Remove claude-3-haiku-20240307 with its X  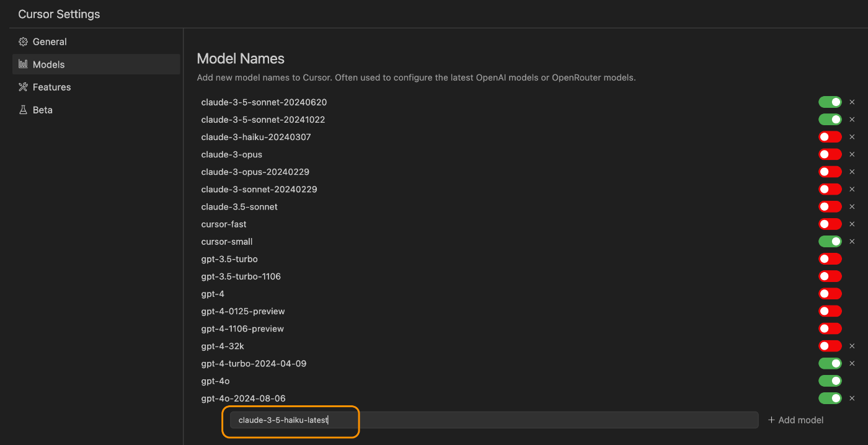(852, 137)
